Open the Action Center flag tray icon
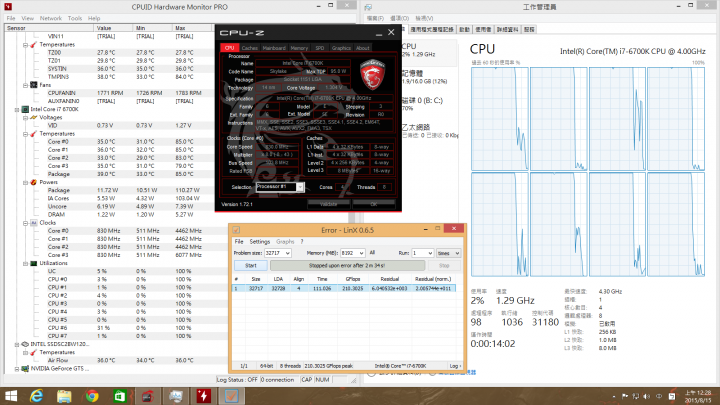This screenshot has width=720, height=405. coord(624,396)
